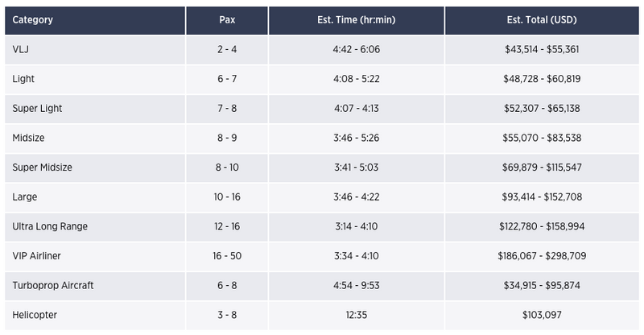This screenshot has width=644, height=335.
Task: Click the VLJ category row
Action: (x=322, y=49)
